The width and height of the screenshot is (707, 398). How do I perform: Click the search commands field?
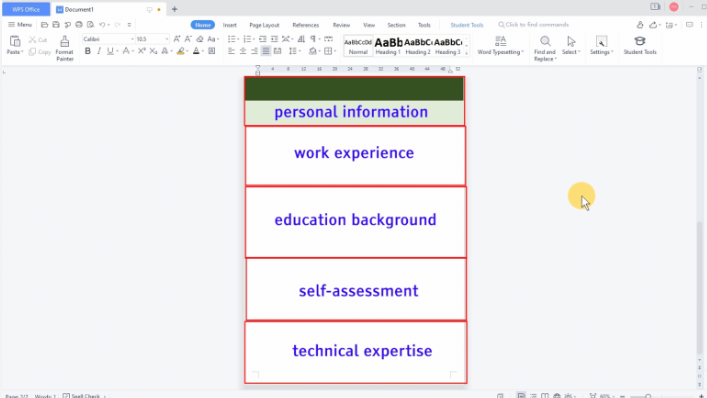click(537, 25)
